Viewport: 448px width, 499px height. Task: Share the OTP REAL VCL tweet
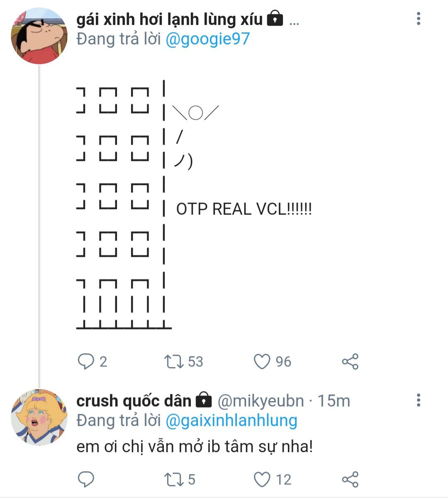click(350, 362)
